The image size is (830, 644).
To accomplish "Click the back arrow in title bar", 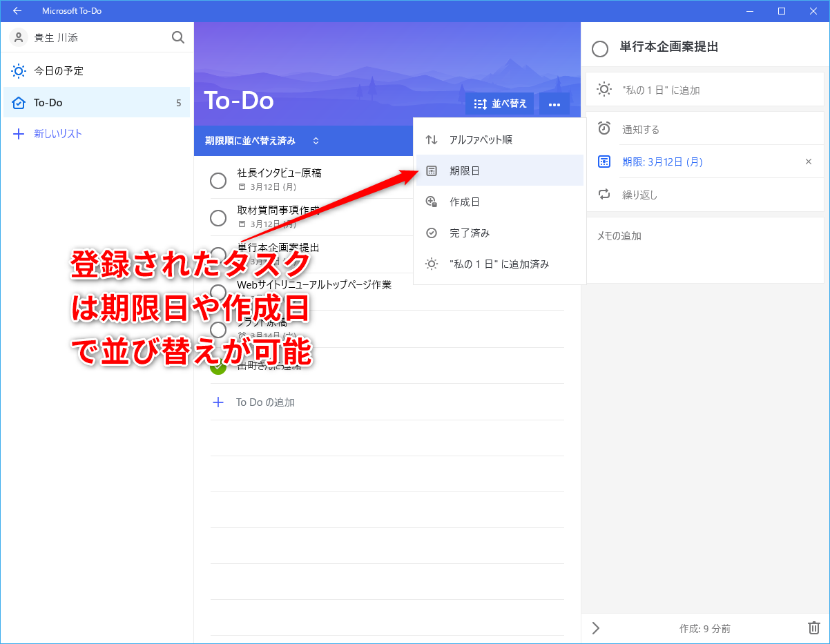I will pos(17,11).
